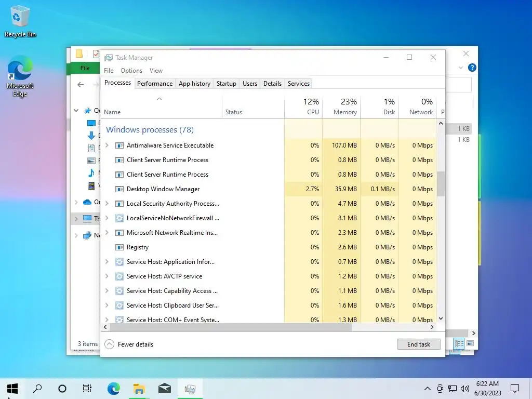Open the Mail app from the taskbar
This screenshot has height=399, width=532.
(x=165, y=389)
